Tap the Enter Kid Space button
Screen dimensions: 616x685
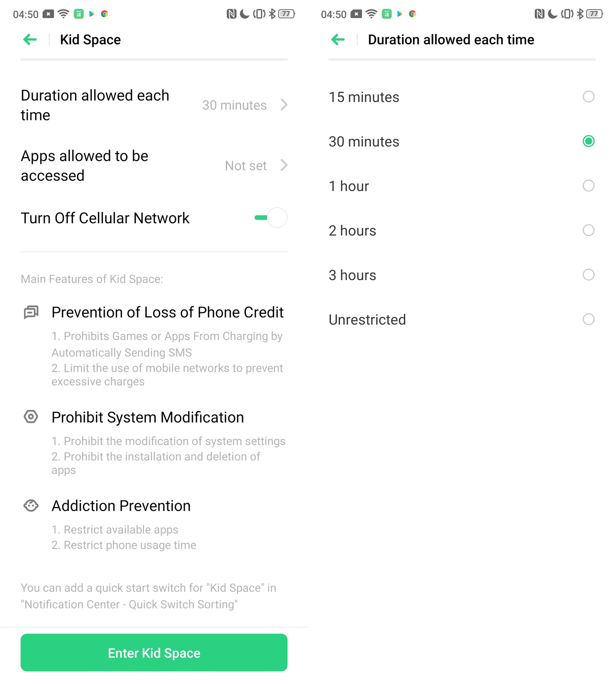(154, 652)
